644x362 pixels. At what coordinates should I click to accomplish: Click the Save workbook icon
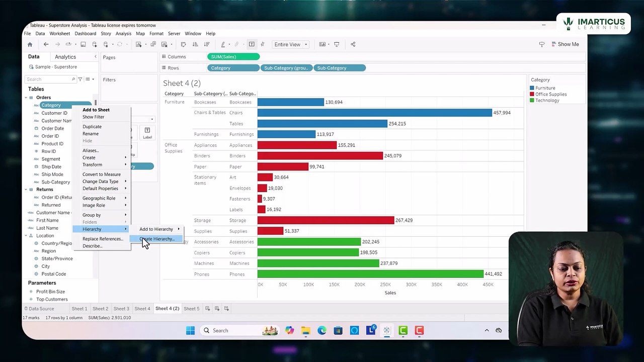(x=83, y=44)
